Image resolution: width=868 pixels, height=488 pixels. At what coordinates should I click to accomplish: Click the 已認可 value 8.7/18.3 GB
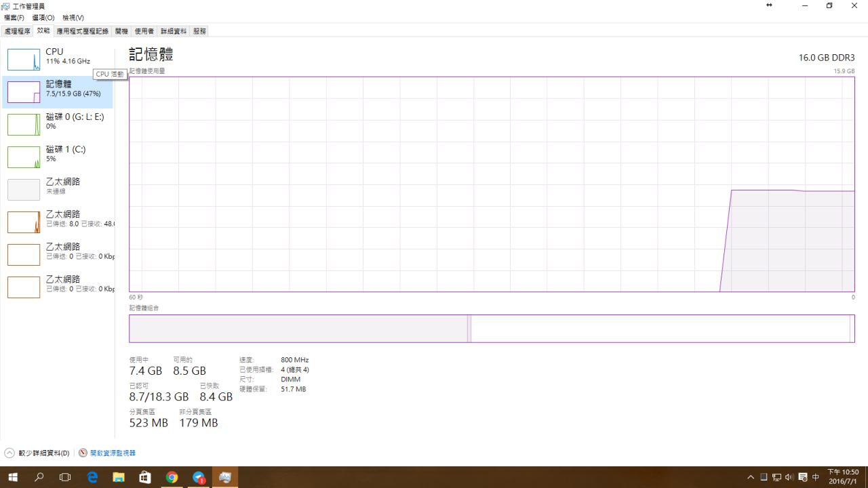(x=159, y=396)
